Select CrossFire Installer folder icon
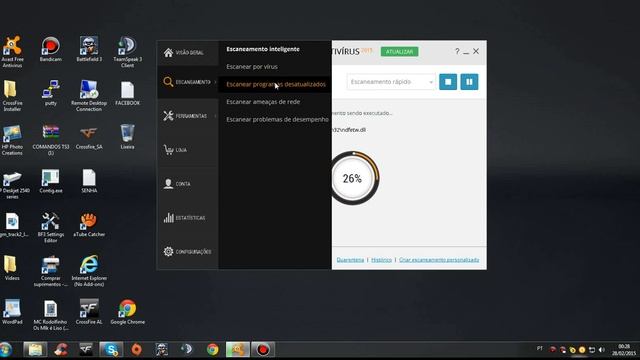This screenshot has width=640, height=360. click(x=12, y=96)
